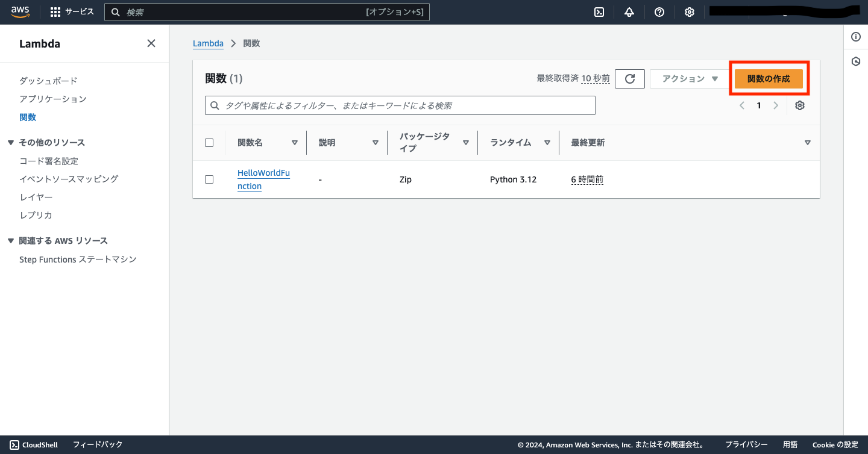
Task: Open CloudShell in the footer
Action: coord(34,444)
